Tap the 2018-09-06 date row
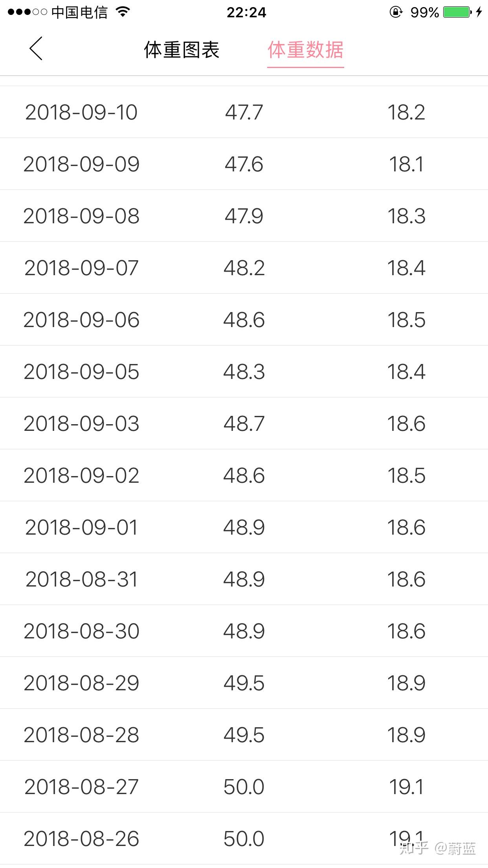 [244, 320]
